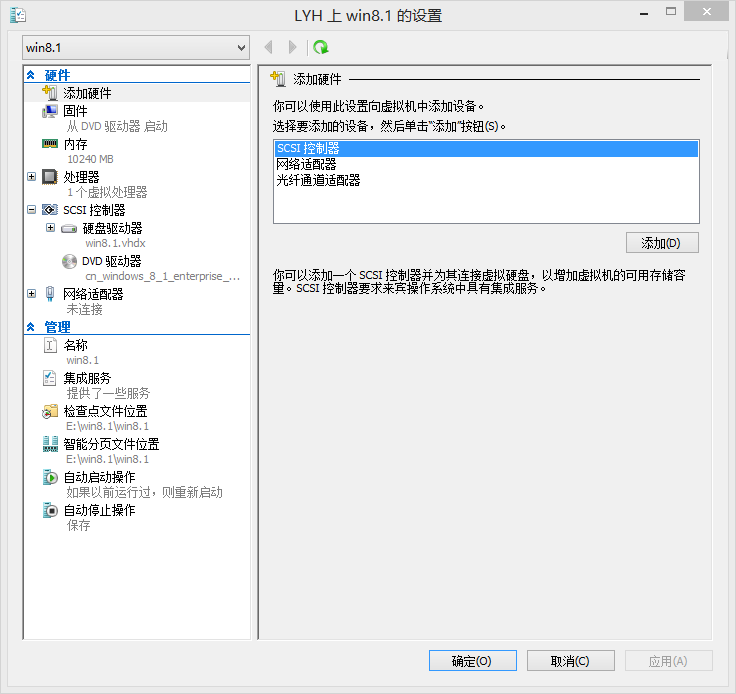Viewport: 736px width, 694px height.
Task: Click the green refresh icon in toolbar
Action: [x=321, y=47]
